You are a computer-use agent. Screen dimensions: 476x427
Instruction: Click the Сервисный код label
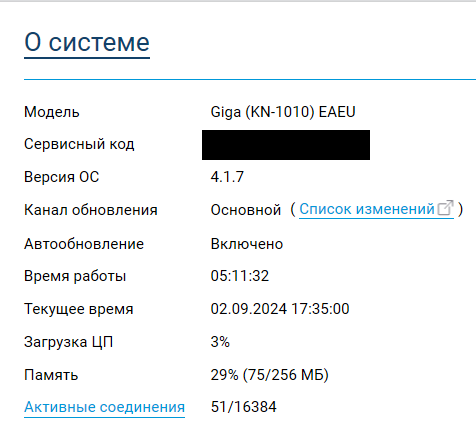[79, 144]
